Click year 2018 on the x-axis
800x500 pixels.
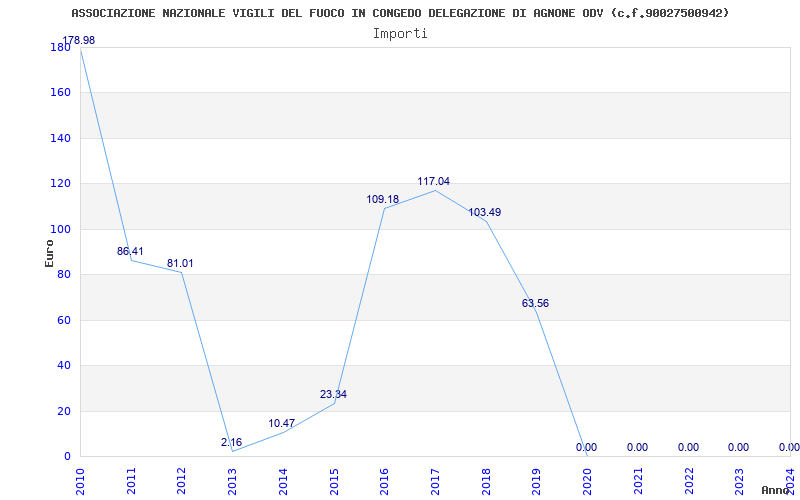tap(486, 480)
